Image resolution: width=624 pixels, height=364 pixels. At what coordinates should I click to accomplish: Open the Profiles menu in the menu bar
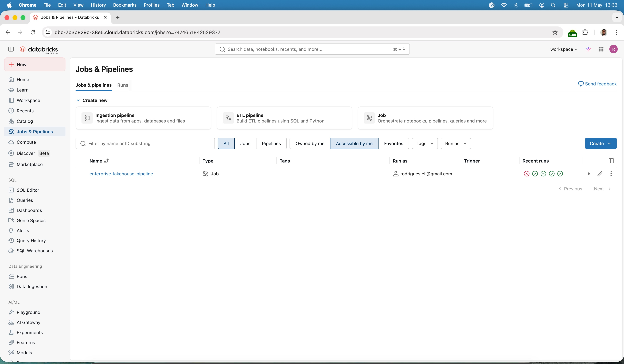(x=151, y=5)
